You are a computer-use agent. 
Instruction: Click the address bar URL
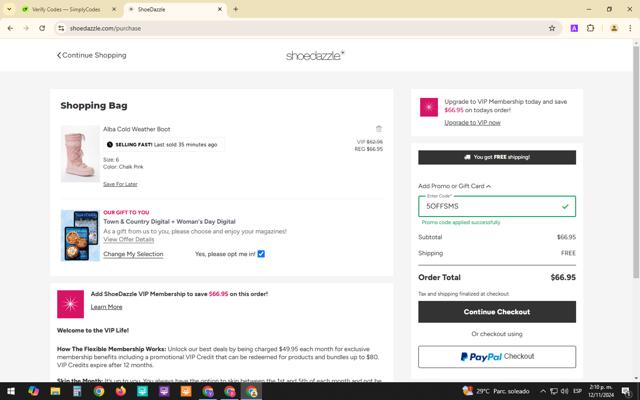point(105,28)
